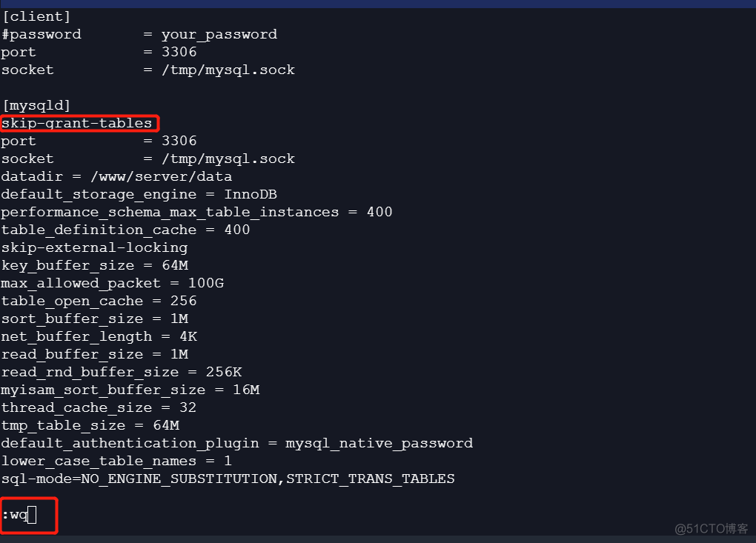Click the myisam_sort_buffer_size = 16M line
This screenshot has width=756, height=543.
pos(130,390)
